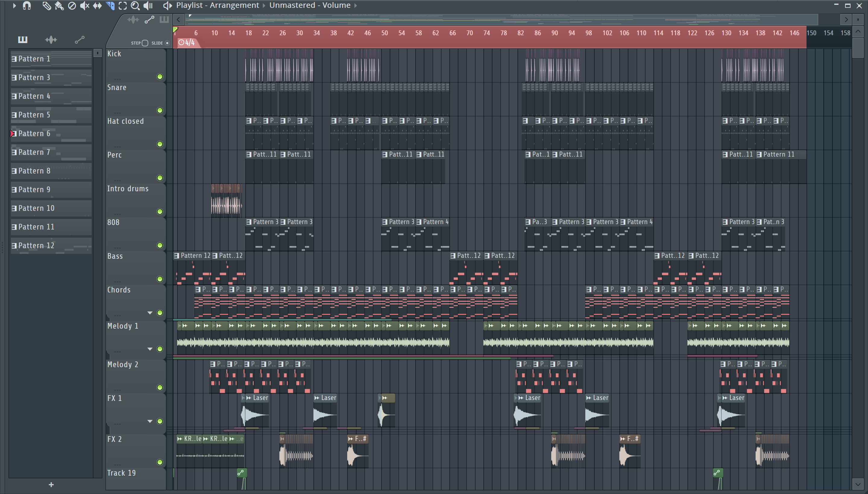Collapse the Melody 1 track group arrow
This screenshot has width=868, height=494.
pyautogui.click(x=150, y=349)
